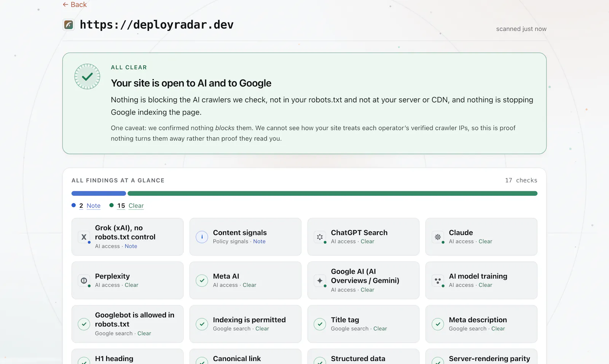Click the Googlebot allowed checkmark icon

point(84,324)
